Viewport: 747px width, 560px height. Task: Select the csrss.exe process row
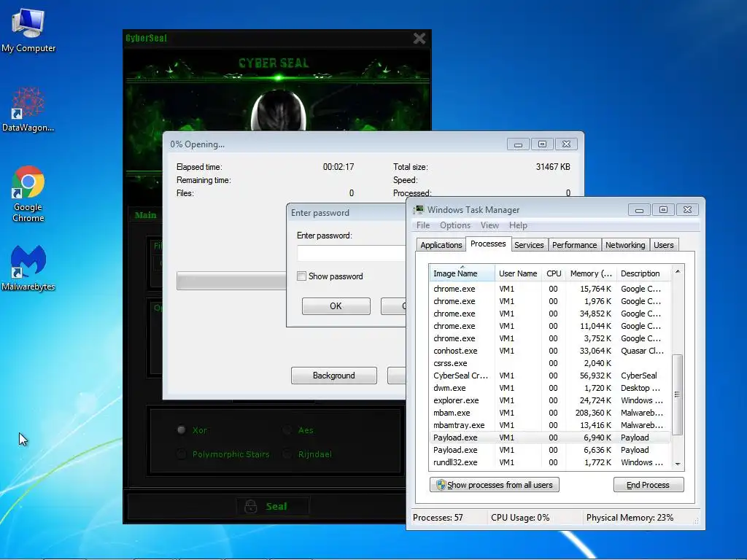coord(549,363)
